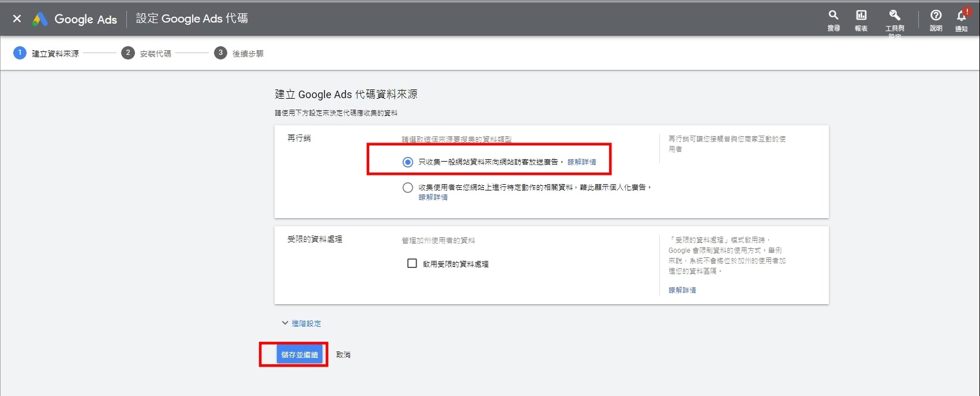Expand 進階設定 section
980x396 pixels.
click(x=301, y=323)
